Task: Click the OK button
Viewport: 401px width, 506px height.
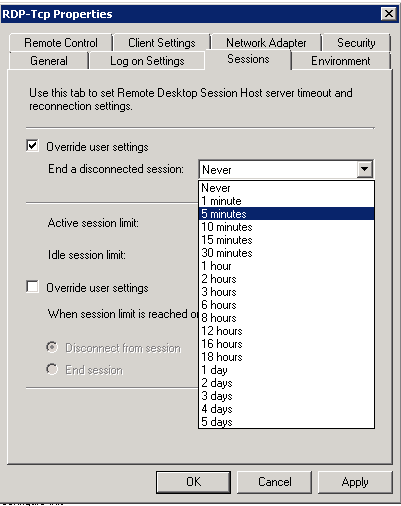Action: click(193, 482)
